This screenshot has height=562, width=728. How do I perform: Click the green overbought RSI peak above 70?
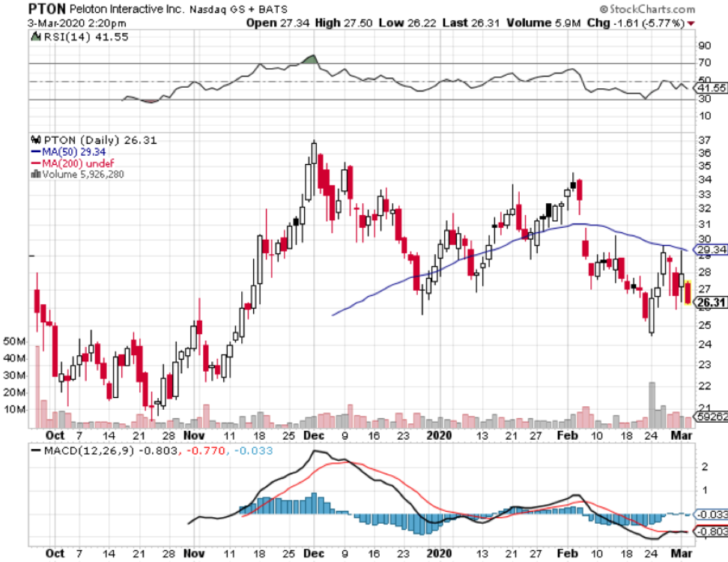311,59
